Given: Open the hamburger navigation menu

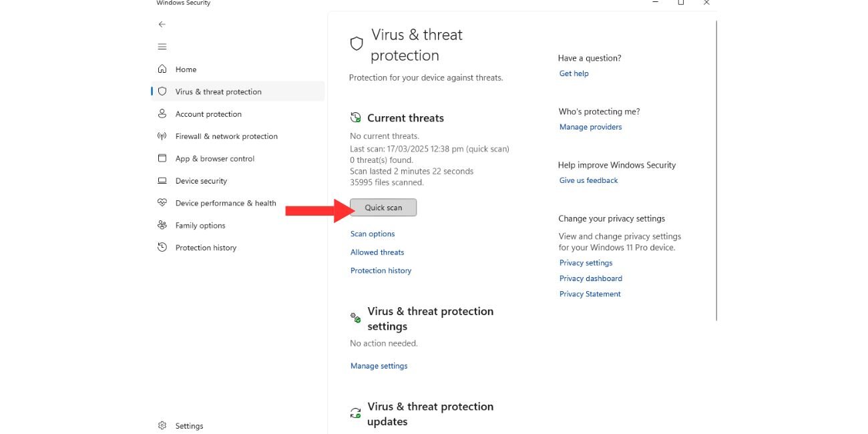Looking at the screenshot, I should point(162,47).
